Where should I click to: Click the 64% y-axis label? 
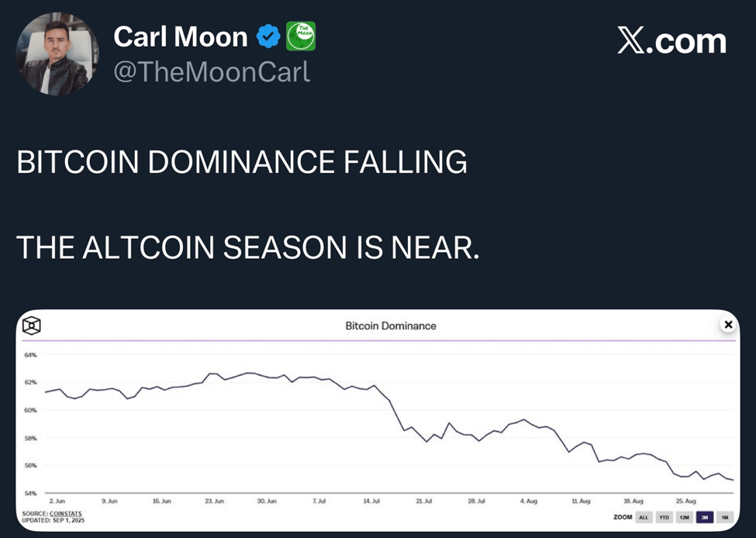[30, 355]
